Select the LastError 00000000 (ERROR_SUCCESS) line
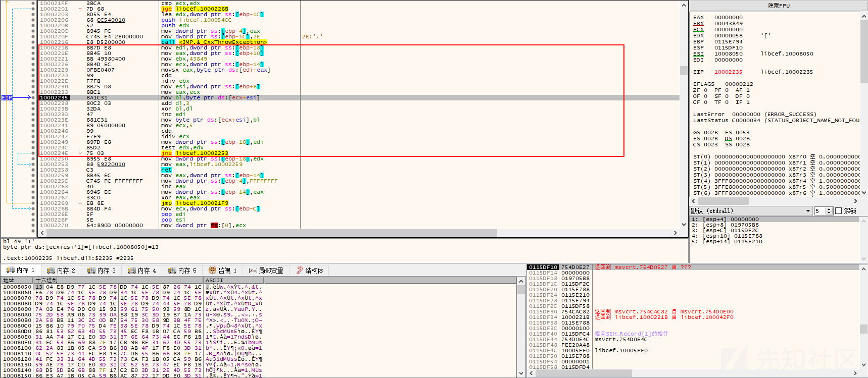This screenshot has height=378, width=868. [755, 114]
